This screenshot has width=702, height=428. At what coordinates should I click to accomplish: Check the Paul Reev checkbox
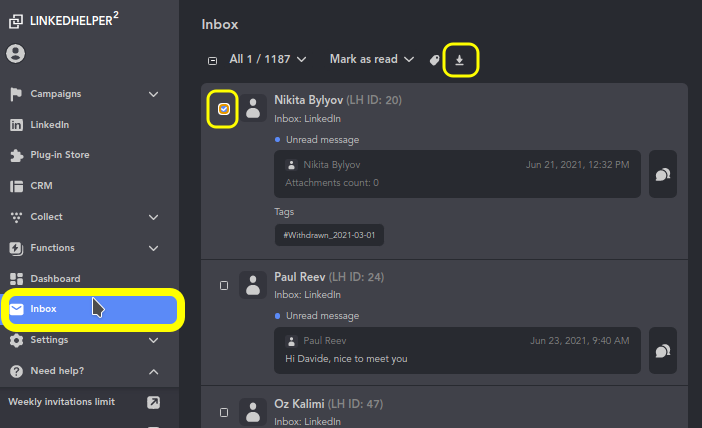224,286
